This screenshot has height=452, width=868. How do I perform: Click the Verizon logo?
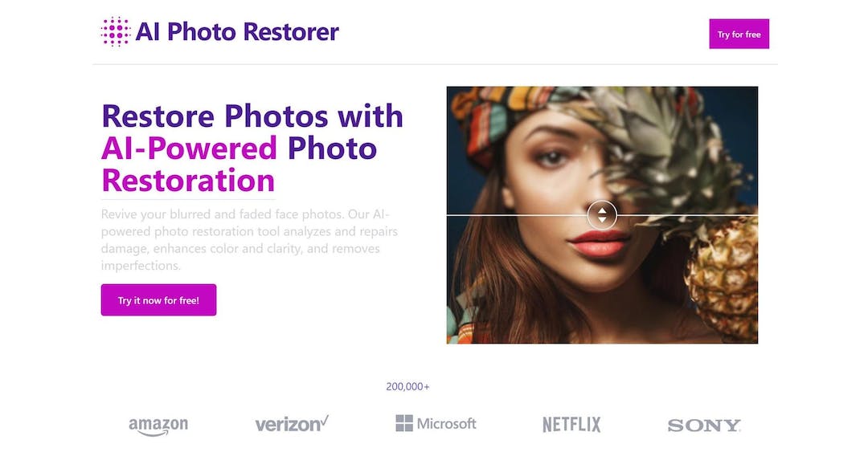pyautogui.click(x=288, y=424)
